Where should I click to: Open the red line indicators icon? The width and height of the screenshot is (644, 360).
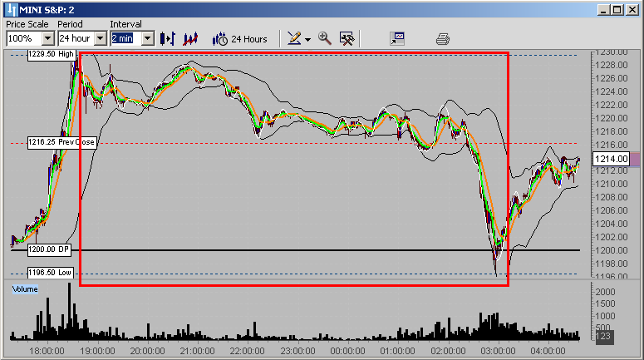tap(190, 38)
